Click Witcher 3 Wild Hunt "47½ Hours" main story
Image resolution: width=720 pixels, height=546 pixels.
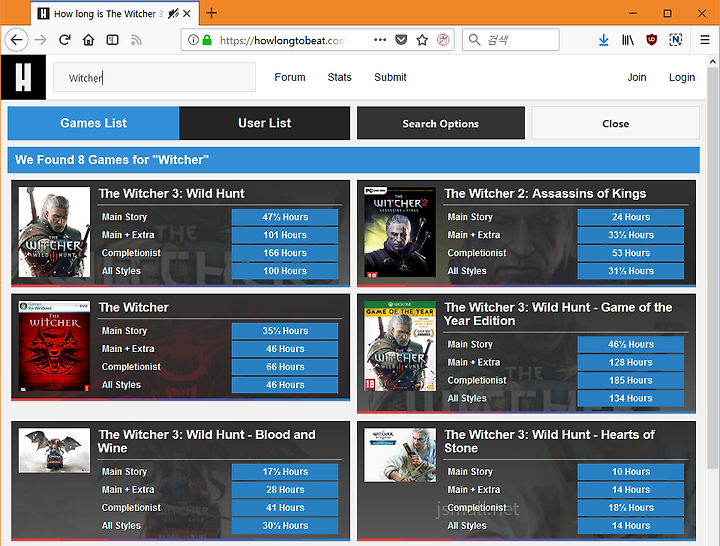[285, 217]
